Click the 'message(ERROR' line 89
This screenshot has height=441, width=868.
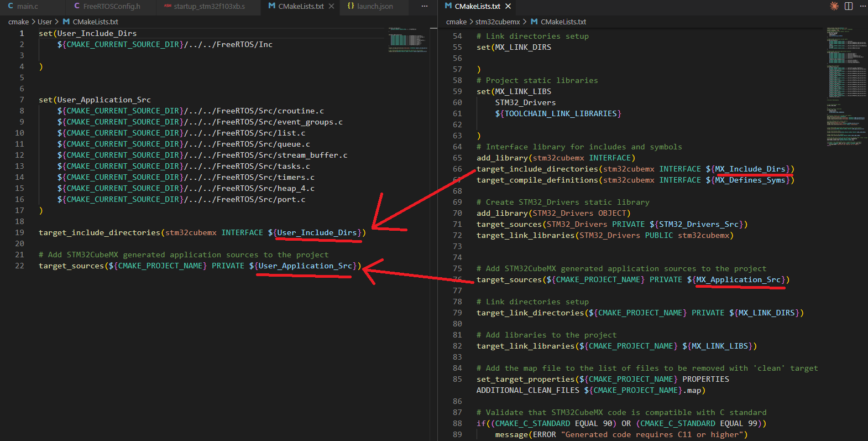click(x=621, y=434)
